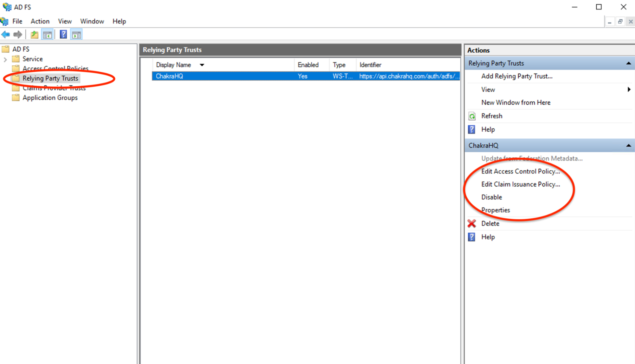The height and width of the screenshot is (364, 635).
Task: Toggle the Show/Hide Console Tree icon
Action: (47, 35)
